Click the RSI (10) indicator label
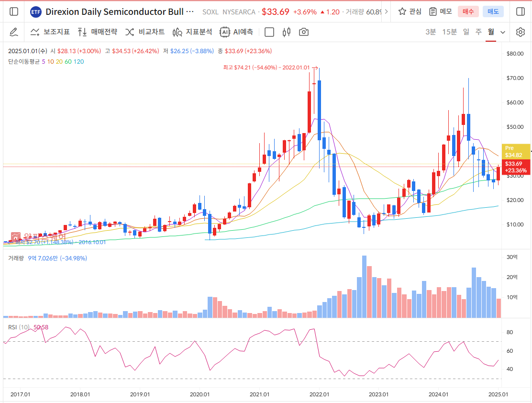The image size is (532, 403). point(19,327)
